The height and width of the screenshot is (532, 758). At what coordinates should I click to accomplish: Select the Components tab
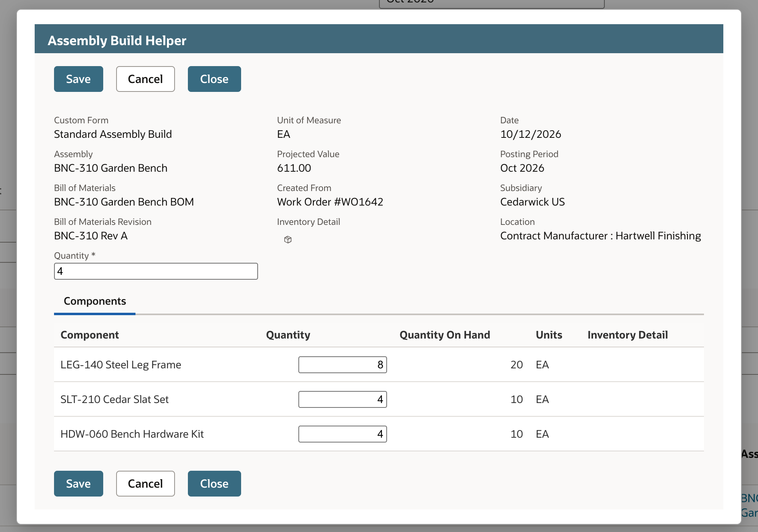(x=95, y=301)
